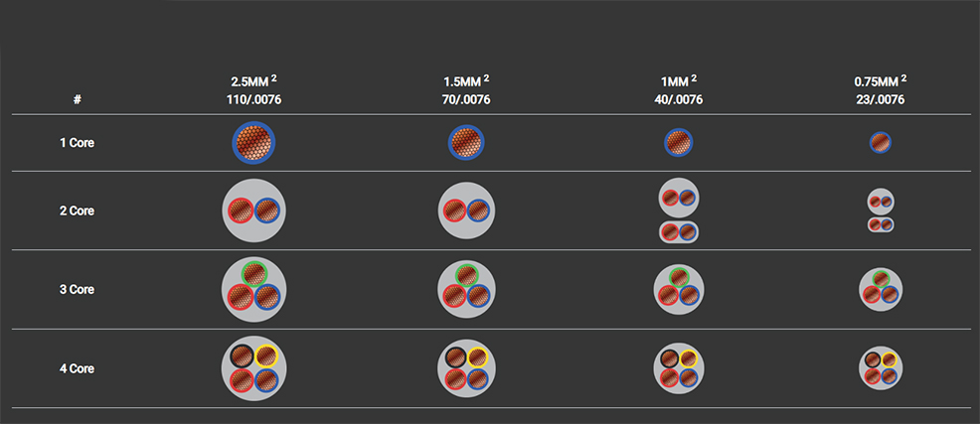Click the 3 Core 2.5MM cable icon
980x424 pixels.
click(253, 289)
